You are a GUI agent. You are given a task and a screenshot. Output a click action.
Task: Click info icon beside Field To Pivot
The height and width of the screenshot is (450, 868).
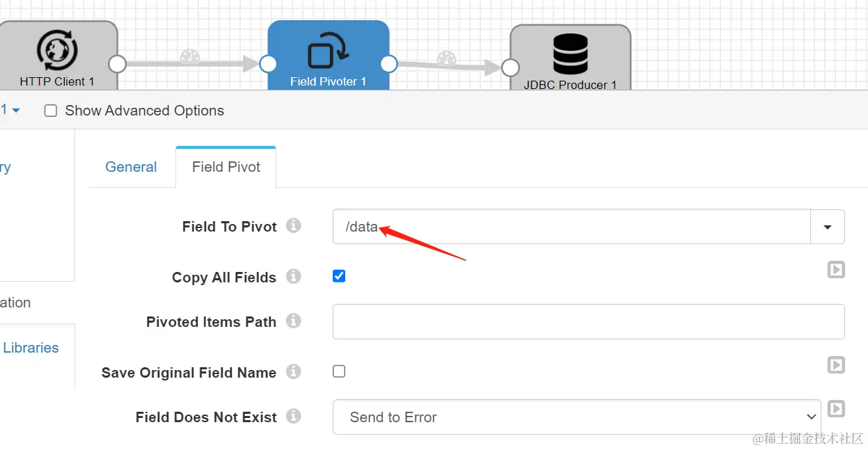(x=294, y=226)
